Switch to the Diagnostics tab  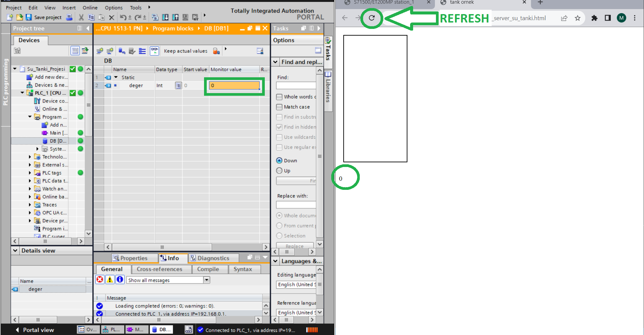coord(210,258)
